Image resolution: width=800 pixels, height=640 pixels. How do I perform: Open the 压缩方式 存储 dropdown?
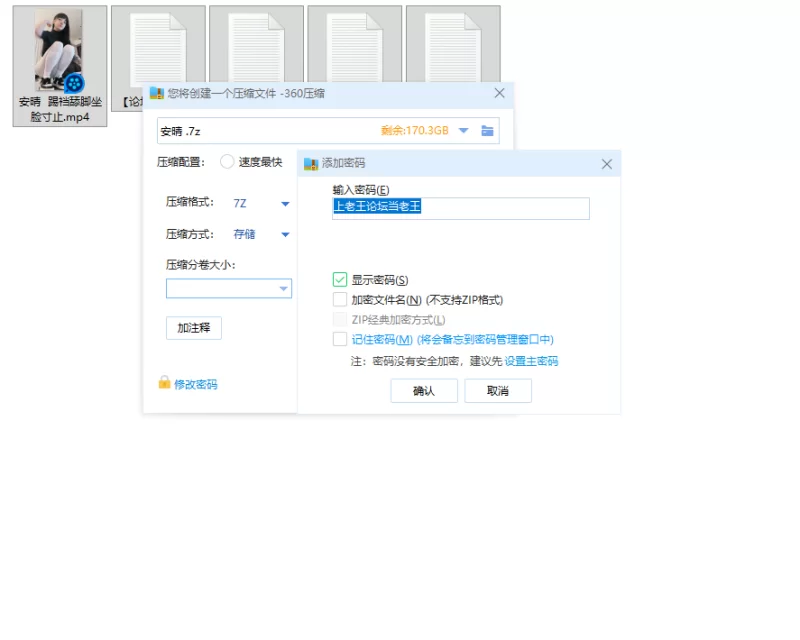pyautogui.click(x=285, y=235)
